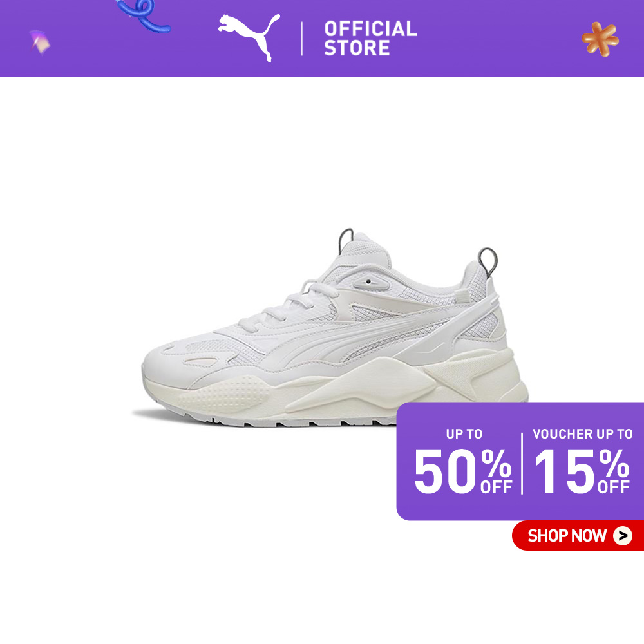
Task: Click the orange asterisk decoration
Action: (x=600, y=39)
